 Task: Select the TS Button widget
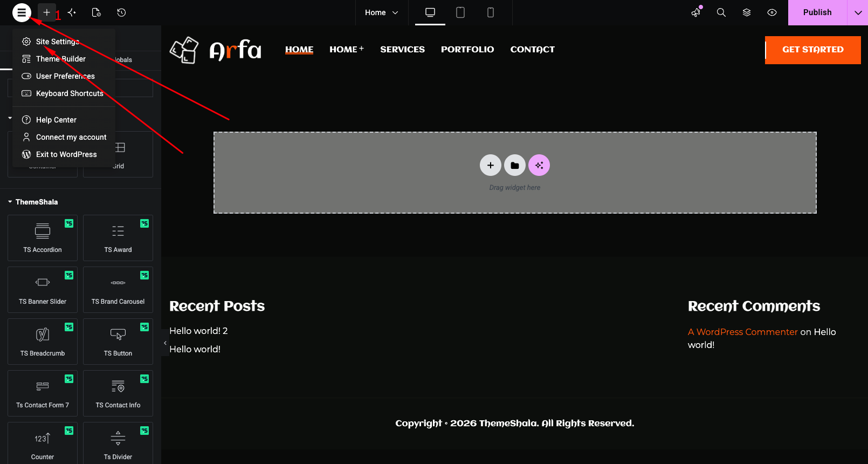coord(118,342)
